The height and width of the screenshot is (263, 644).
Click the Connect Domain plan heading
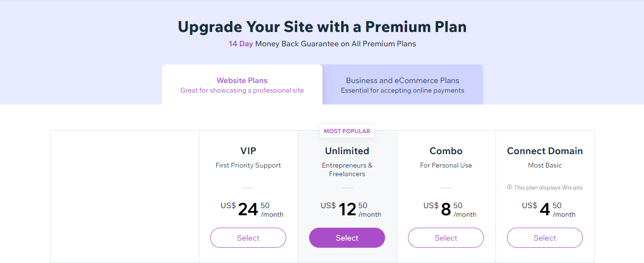pyautogui.click(x=545, y=151)
